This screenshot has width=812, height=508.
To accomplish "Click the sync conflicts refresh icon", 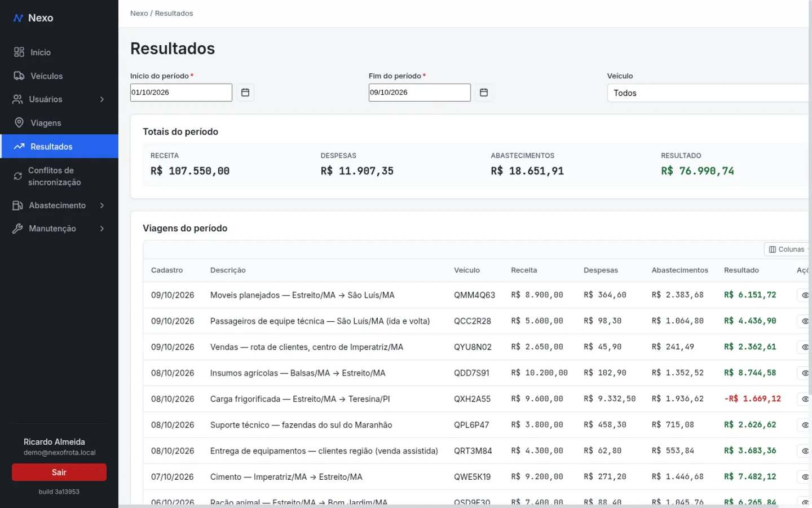I will click(18, 176).
